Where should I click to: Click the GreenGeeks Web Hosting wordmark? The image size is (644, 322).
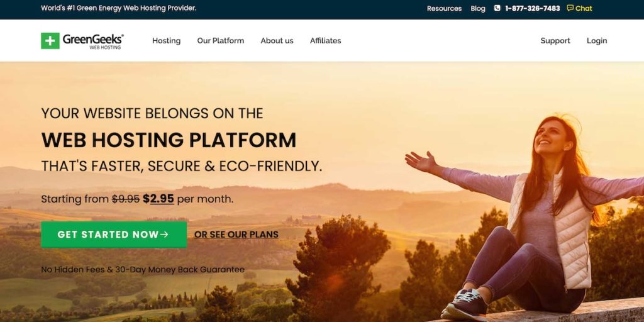pyautogui.click(x=93, y=41)
